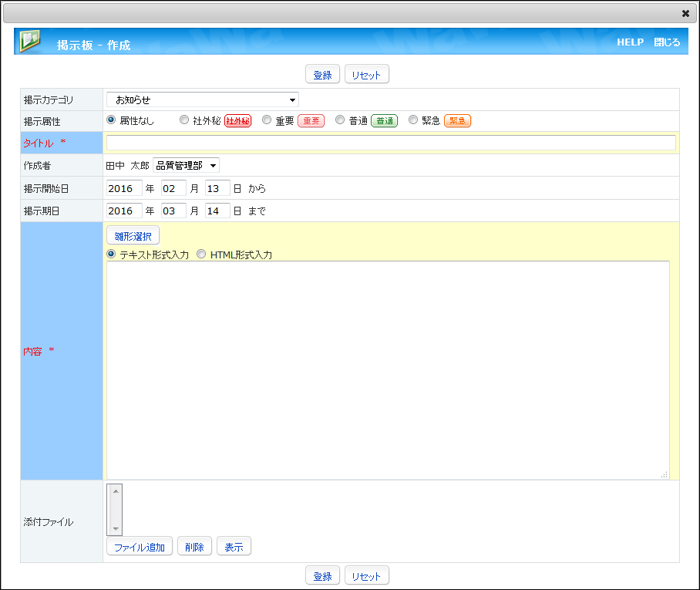Click the 雛形選択 template button
Viewport: 700px width, 590px height.
pos(133,236)
